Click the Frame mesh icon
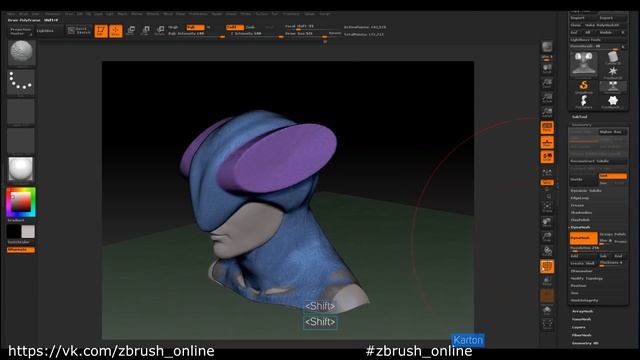Screen dimensions: 640x360 547,207
